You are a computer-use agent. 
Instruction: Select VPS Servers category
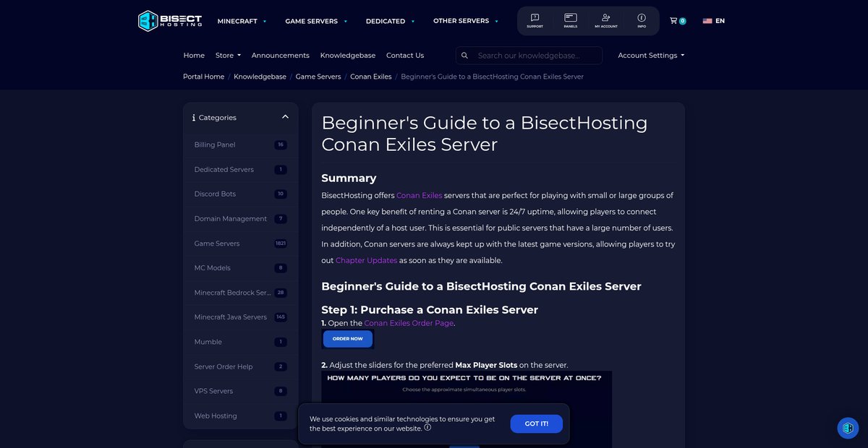click(x=240, y=391)
